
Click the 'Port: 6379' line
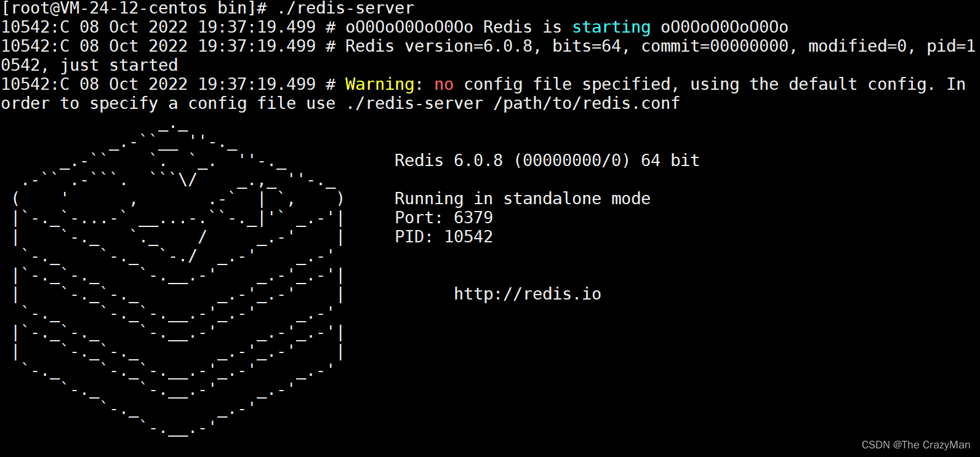[444, 218]
